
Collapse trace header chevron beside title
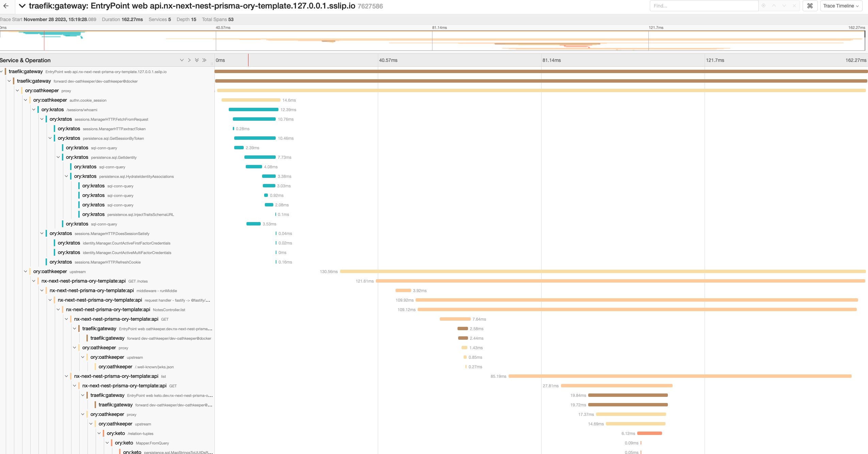22,6
